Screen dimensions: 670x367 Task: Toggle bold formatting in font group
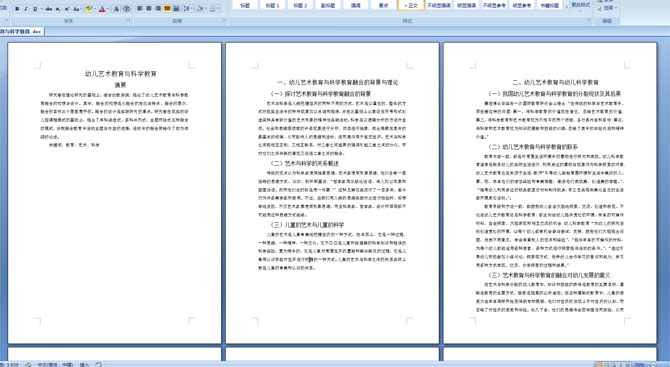click(x=17, y=9)
